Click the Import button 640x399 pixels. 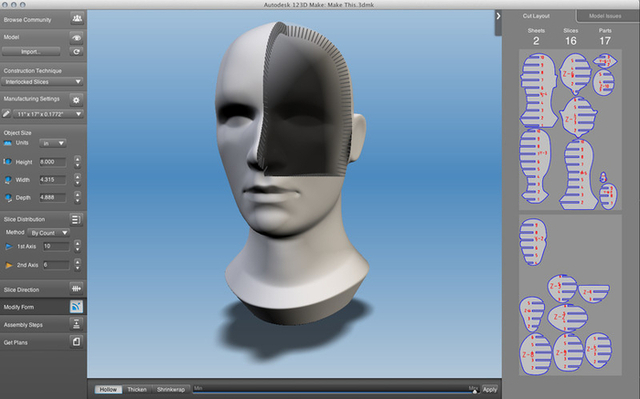point(31,51)
